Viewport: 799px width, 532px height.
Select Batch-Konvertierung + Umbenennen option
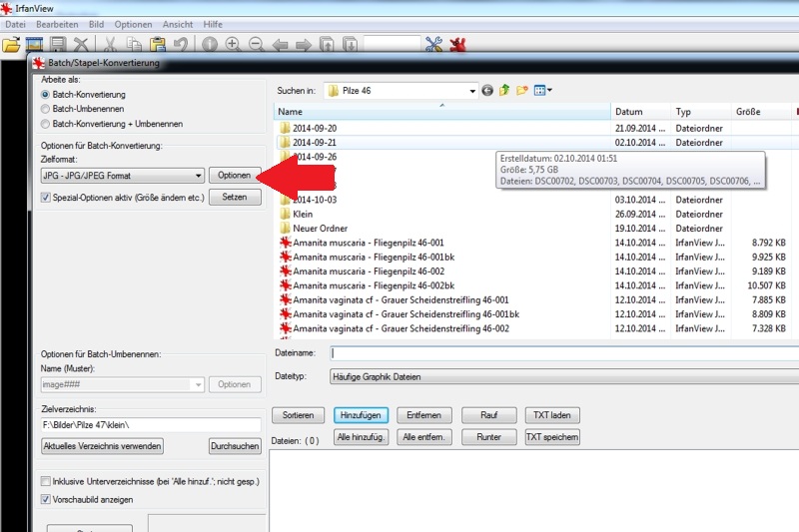pos(45,124)
